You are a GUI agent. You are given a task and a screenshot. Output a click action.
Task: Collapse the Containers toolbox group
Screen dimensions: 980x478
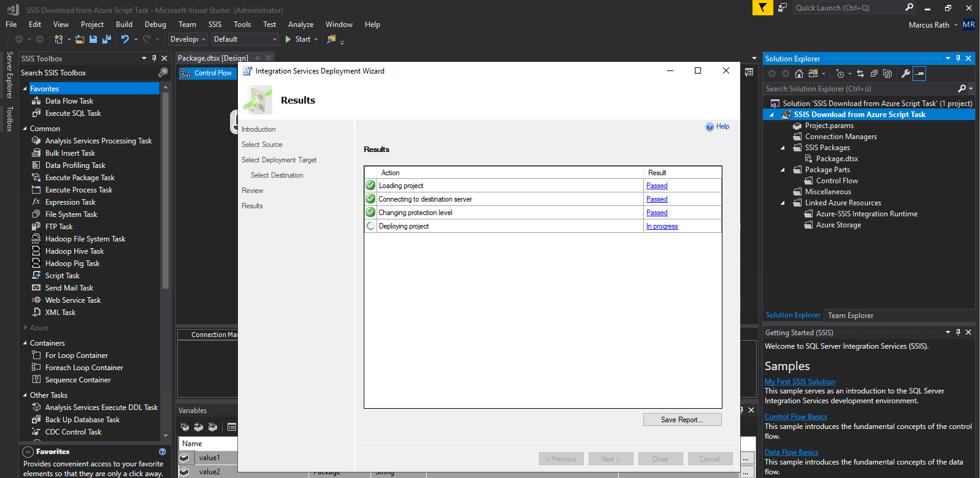(25, 343)
